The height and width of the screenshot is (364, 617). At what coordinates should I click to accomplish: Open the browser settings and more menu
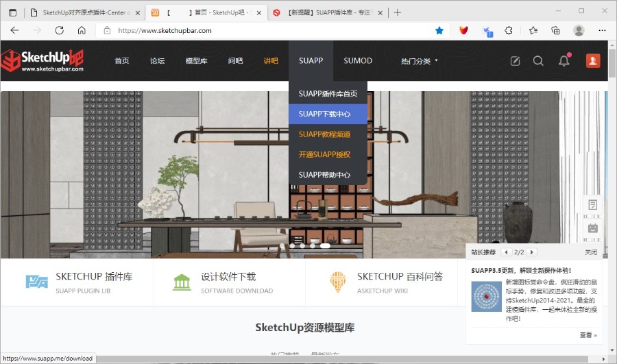[602, 30]
